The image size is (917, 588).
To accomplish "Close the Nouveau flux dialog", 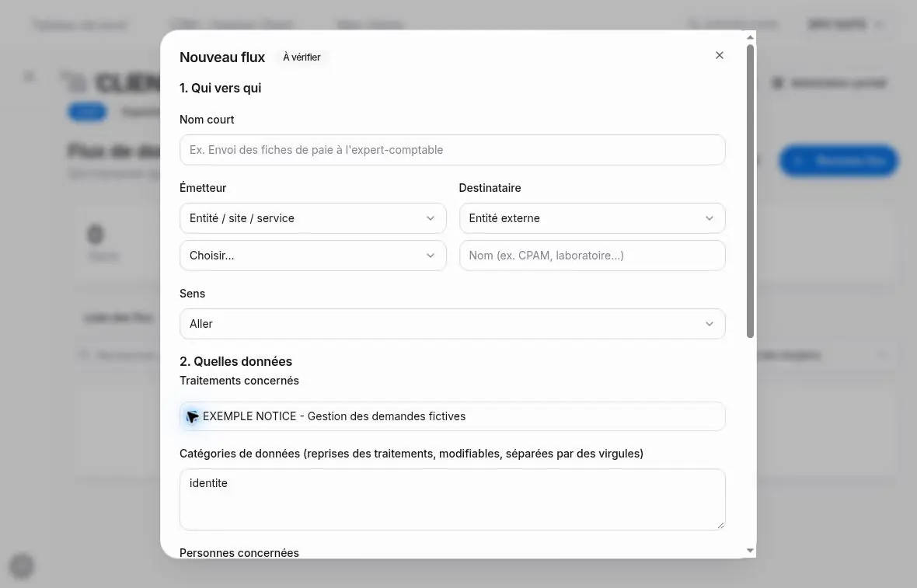I will [720, 55].
